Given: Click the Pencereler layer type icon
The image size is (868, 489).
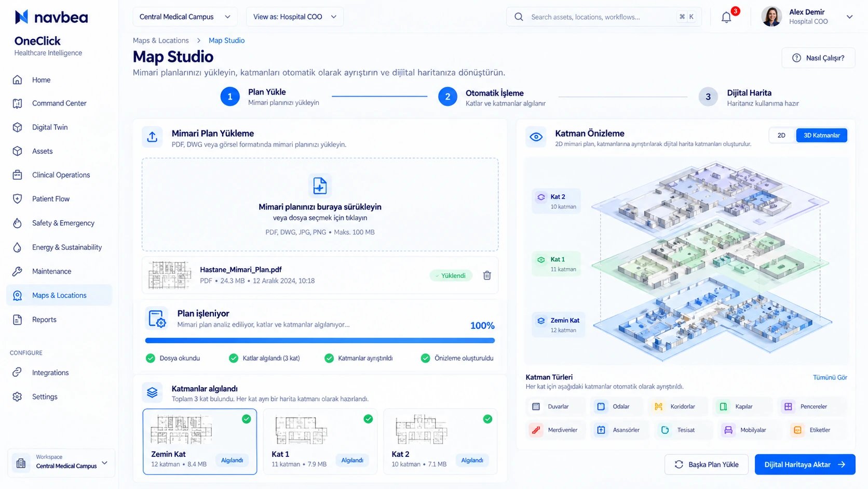Looking at the screenshot, I should click(x=788, y=406).
